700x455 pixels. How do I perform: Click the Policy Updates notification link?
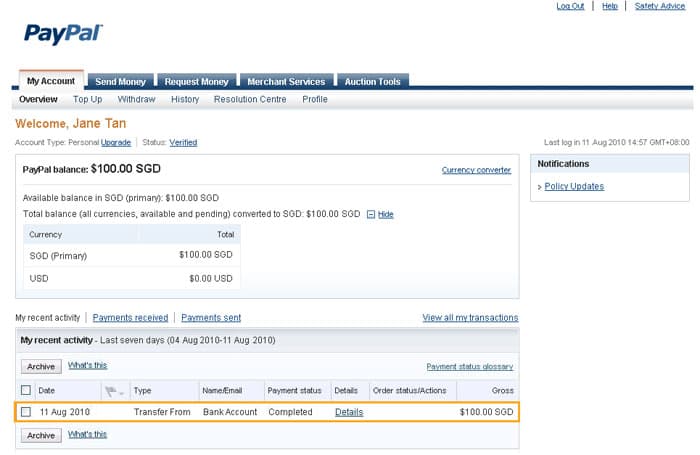(574, 186)
